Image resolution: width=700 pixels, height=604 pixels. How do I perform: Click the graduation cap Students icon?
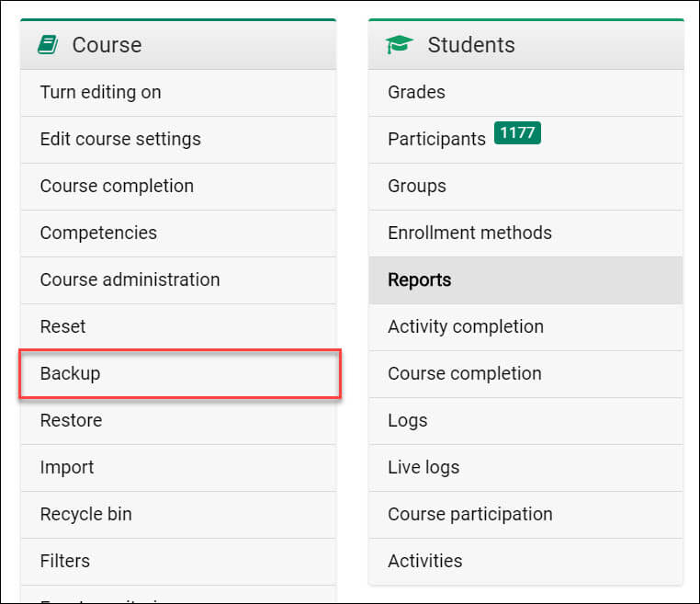point(399,45)
